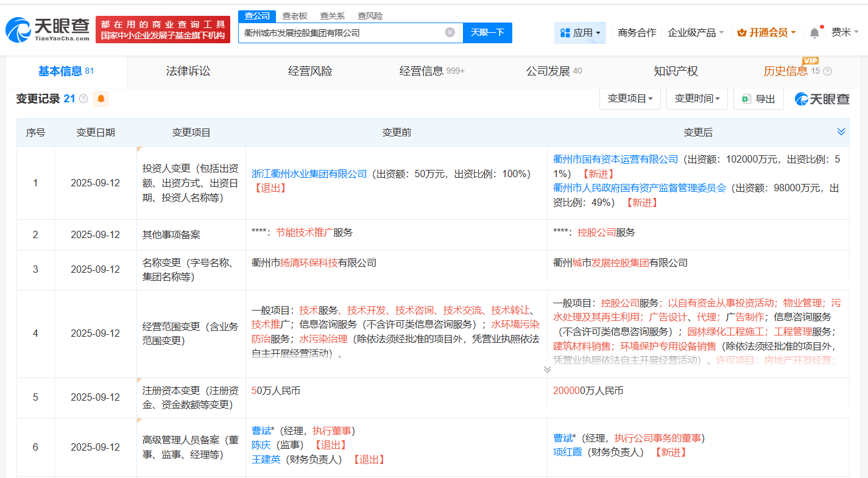Switch to the 经营信息 tab
The height and width of the screenshot is (478, 868).
click(432, 71)
